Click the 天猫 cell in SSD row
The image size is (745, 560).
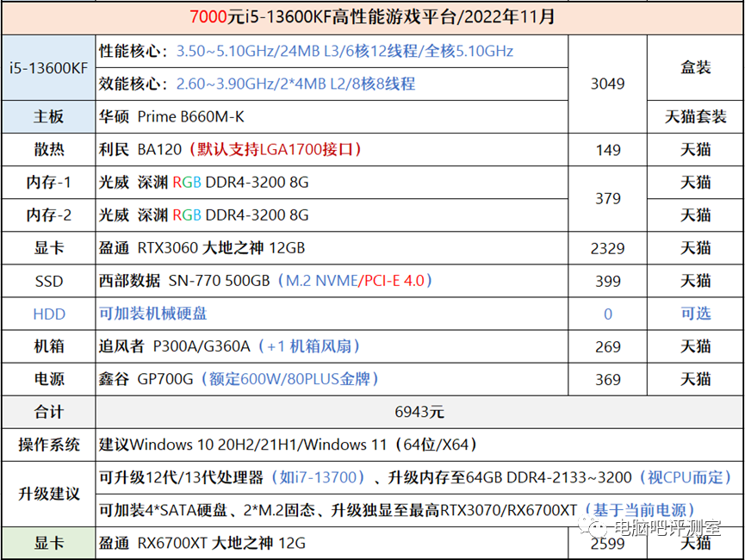[696, 281]
